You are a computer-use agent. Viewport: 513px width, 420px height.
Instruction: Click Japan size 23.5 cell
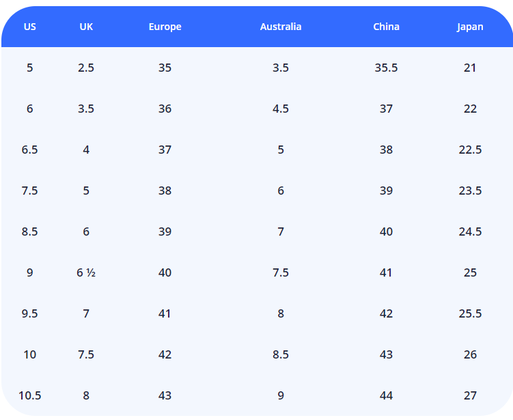click(x=470, y=191)
